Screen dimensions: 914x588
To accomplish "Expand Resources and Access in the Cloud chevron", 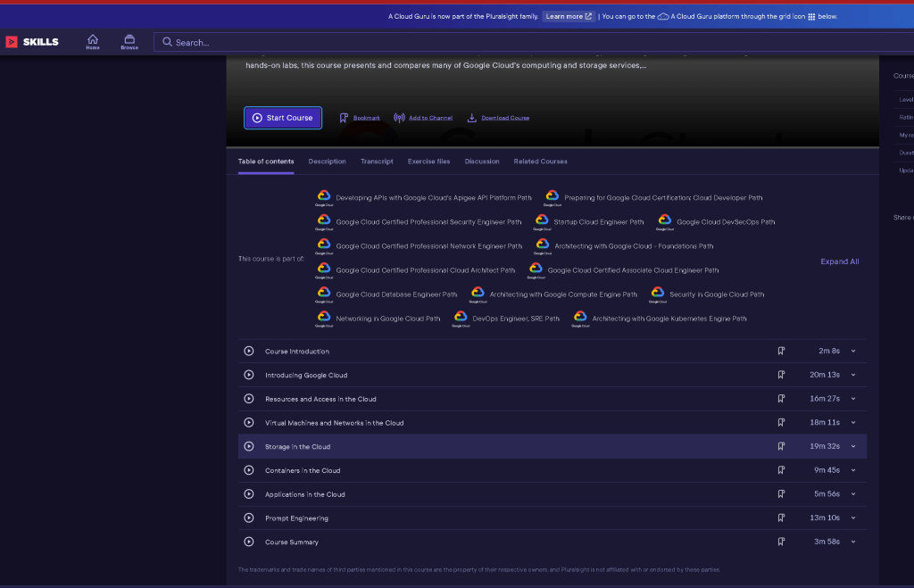I will point(853,399).
